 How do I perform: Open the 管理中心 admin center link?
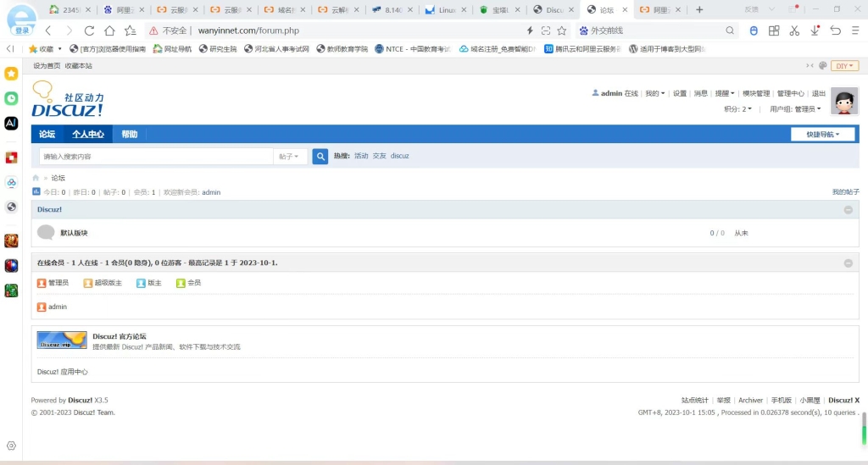point(791,93)
